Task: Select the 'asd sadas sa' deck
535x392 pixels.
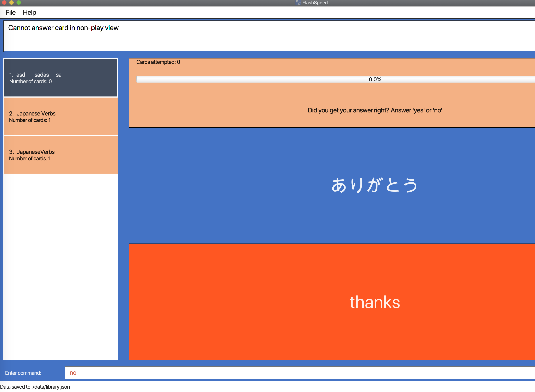Action: [60, 78]
